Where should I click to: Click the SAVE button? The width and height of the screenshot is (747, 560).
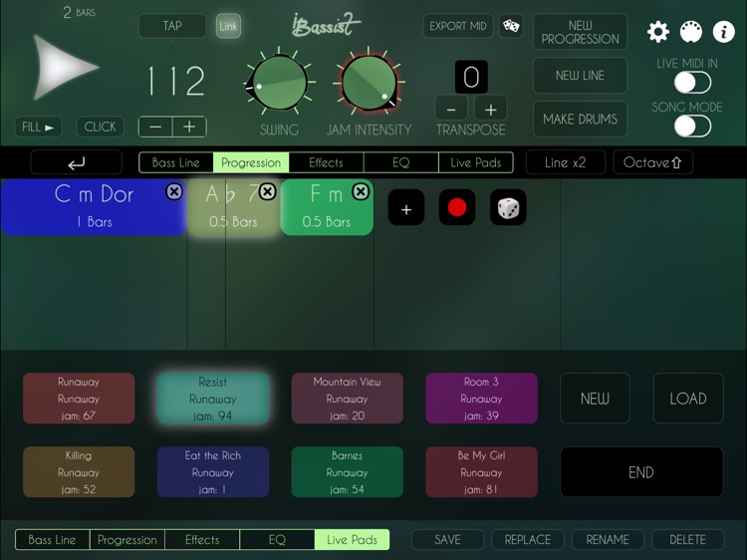click(x=447, y=539)
